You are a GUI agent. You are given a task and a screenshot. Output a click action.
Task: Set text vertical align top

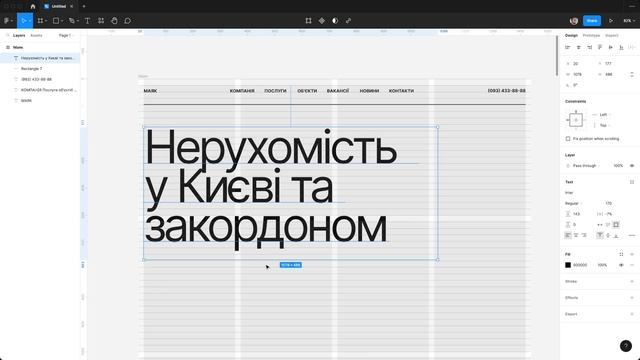coord(600,235)
